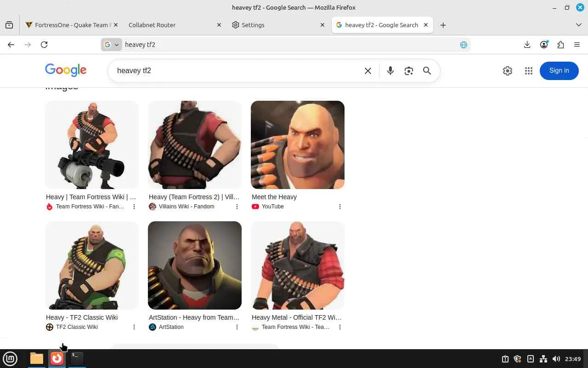Open the clock showing 23:49
This screenshot has width=588, height=368.
(x=573, y=359)
